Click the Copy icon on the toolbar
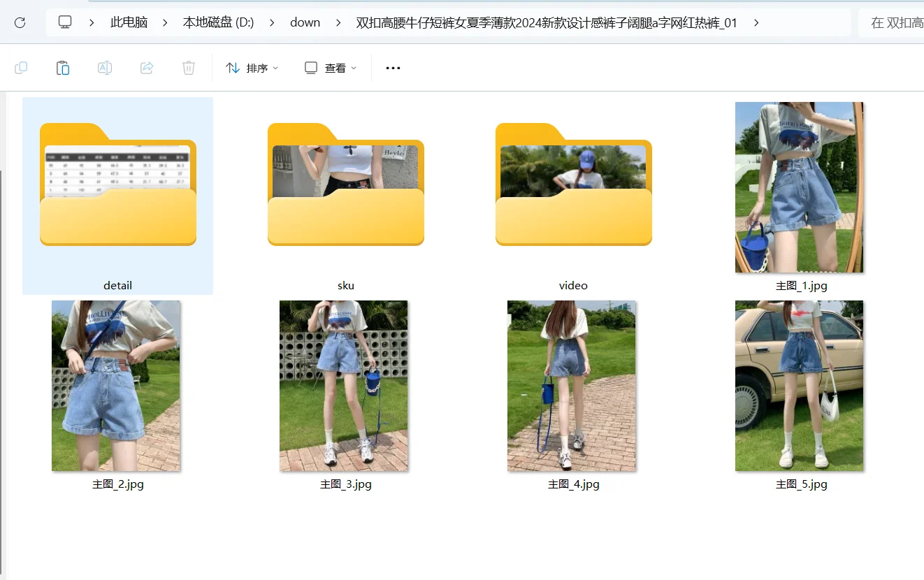Screen dimensions: 924x580 [21, 67]
